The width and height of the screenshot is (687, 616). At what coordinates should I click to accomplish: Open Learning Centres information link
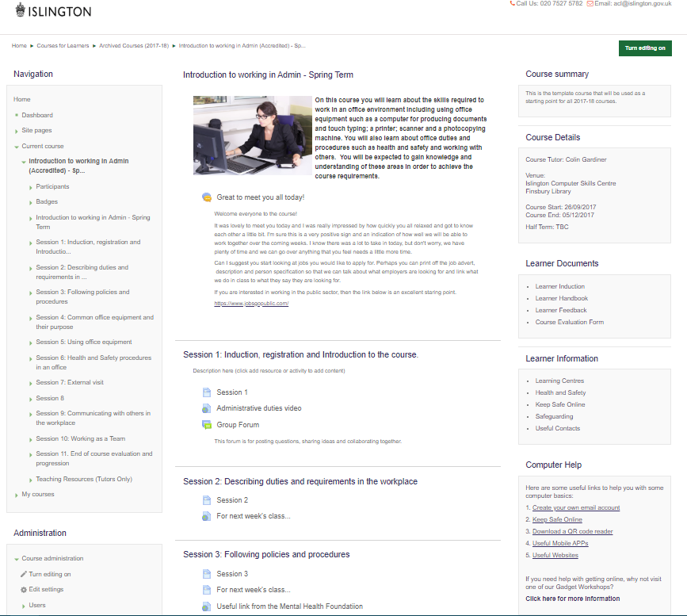(559, 381)
